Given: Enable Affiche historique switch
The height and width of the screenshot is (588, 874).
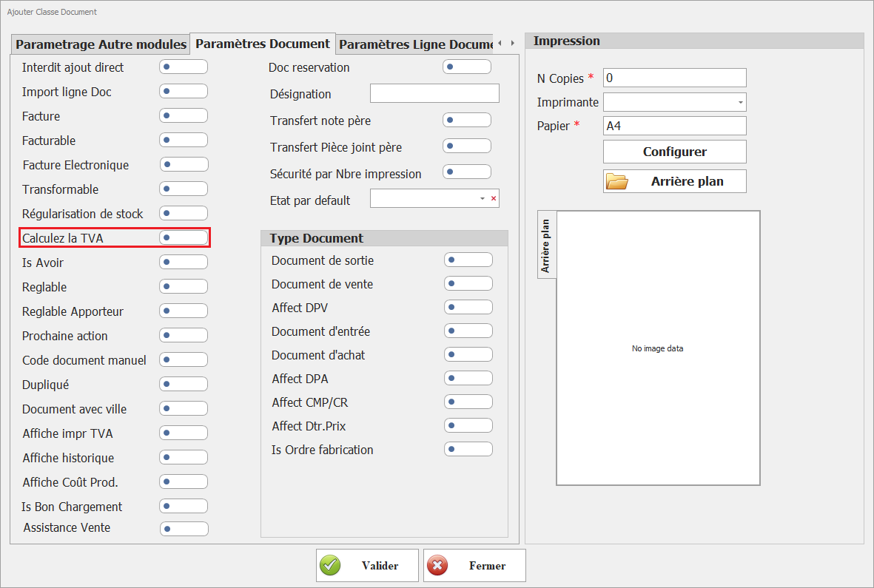Looking at the screenshot, I should (x=184, y=458).
